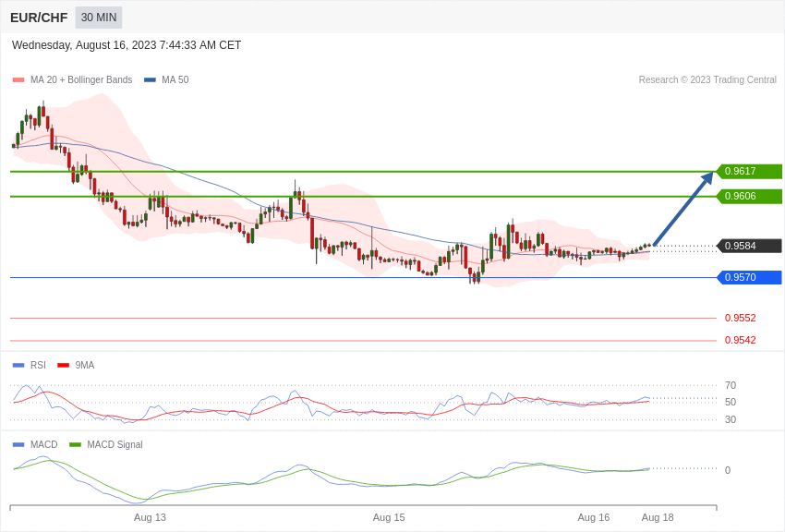Click the date line 'Wednesday, August 16, 2023 7:44:33 AM CET'

[x=127, y=45]
